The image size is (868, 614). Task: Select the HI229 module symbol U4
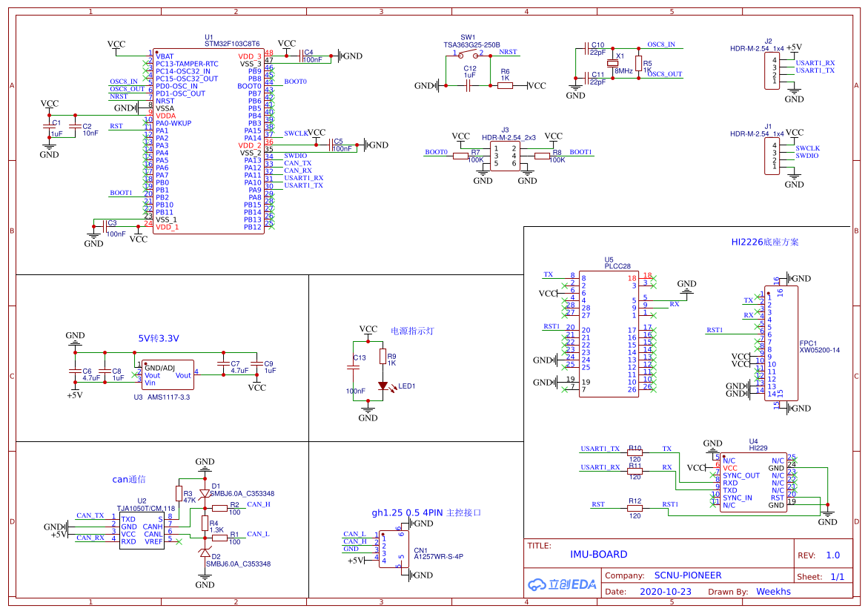coord(752,482)
